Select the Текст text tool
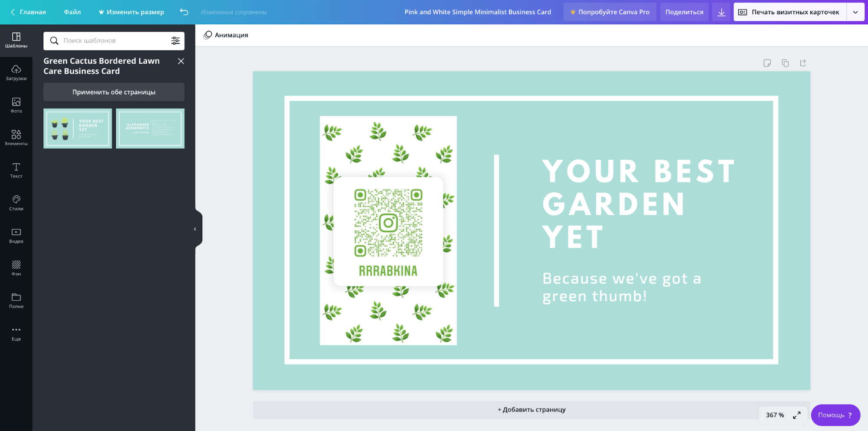 pyautogui.click(x=16, y=170)
